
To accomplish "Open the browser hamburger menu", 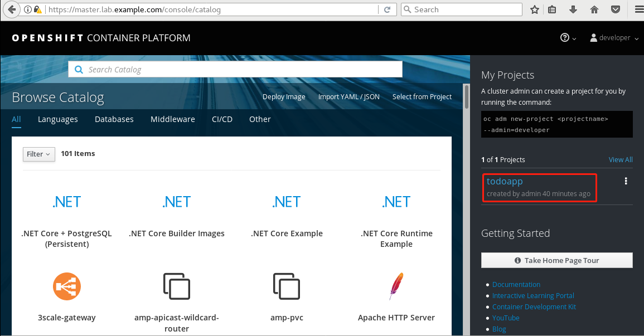I will pyautogui.click(x=638, y=9).
